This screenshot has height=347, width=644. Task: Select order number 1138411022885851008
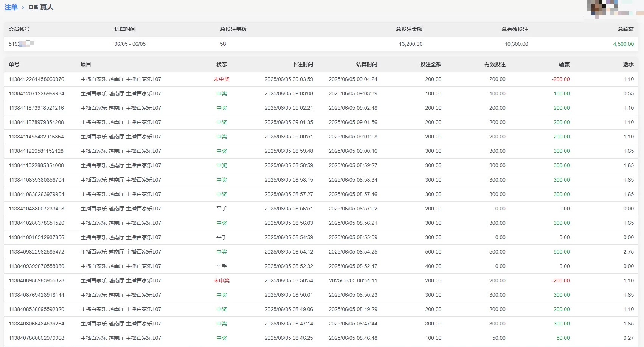[x=36, y=165]
